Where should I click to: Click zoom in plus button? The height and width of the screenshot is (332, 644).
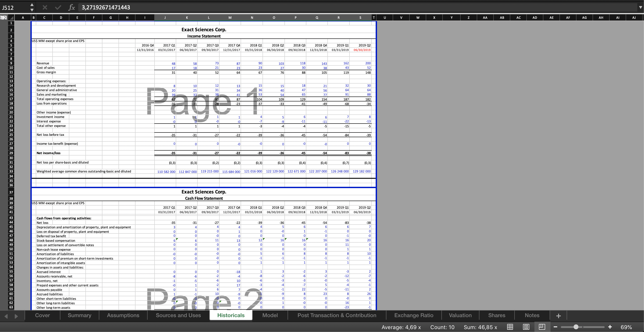click(x=610, y=327)
